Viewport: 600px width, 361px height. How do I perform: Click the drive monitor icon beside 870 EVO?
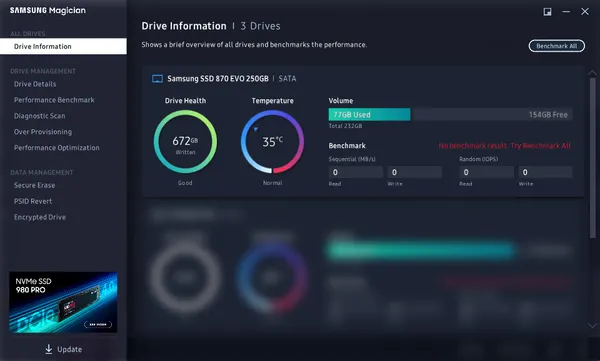(x=157, y=79)
